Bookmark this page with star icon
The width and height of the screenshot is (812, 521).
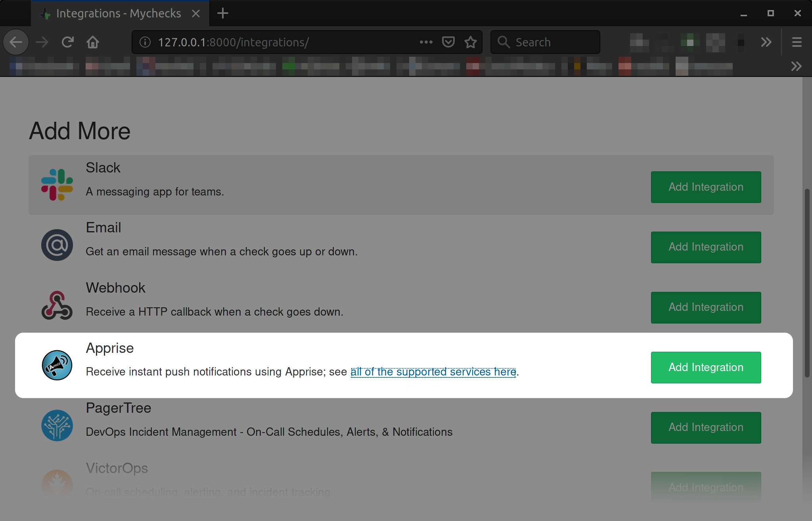471,42
